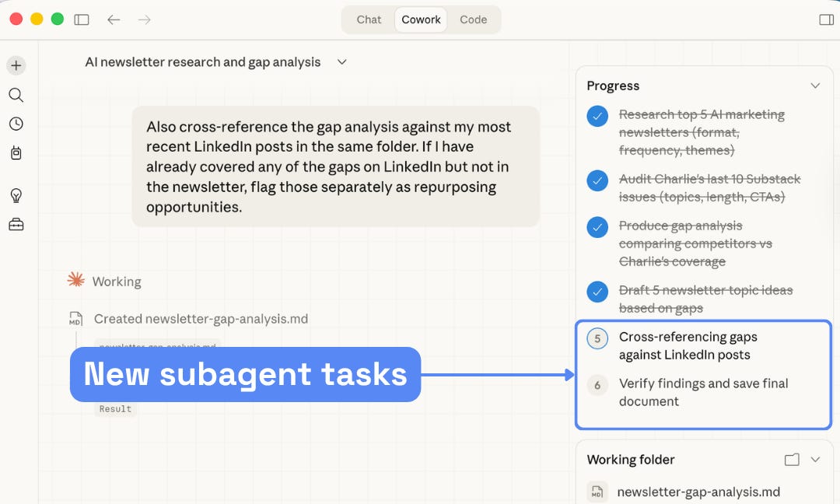Click the checkmark for Audit Charlie's last 10 Substack issues

point(597,180)
